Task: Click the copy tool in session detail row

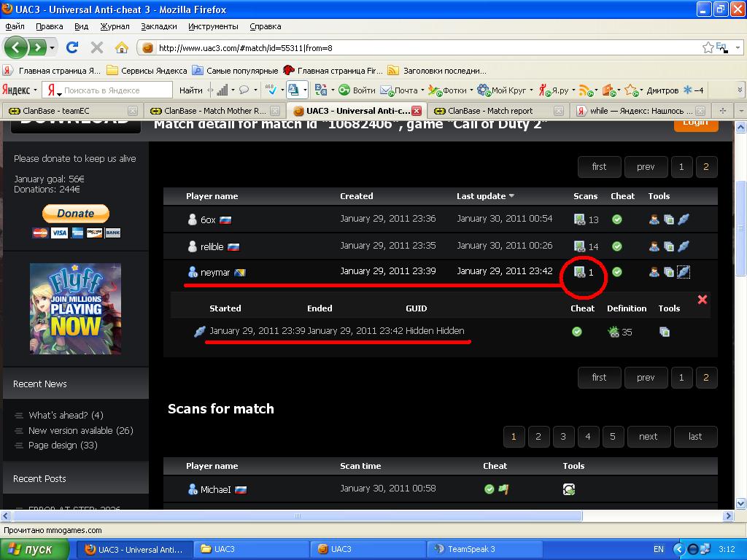Action: coord(665,332)
